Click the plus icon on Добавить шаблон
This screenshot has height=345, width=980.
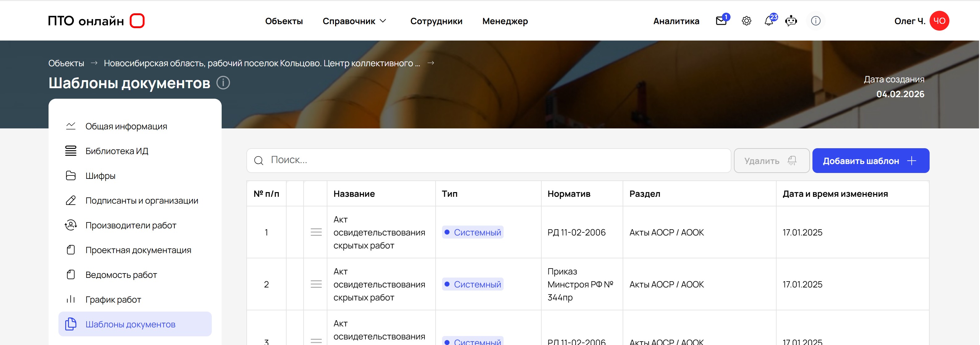coord(911,161)
